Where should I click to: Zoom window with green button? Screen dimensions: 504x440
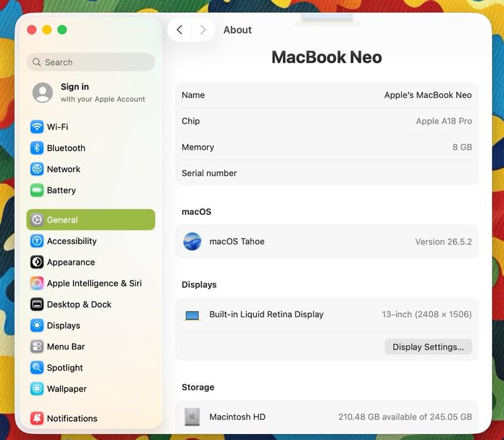click(x=62, y=30)
